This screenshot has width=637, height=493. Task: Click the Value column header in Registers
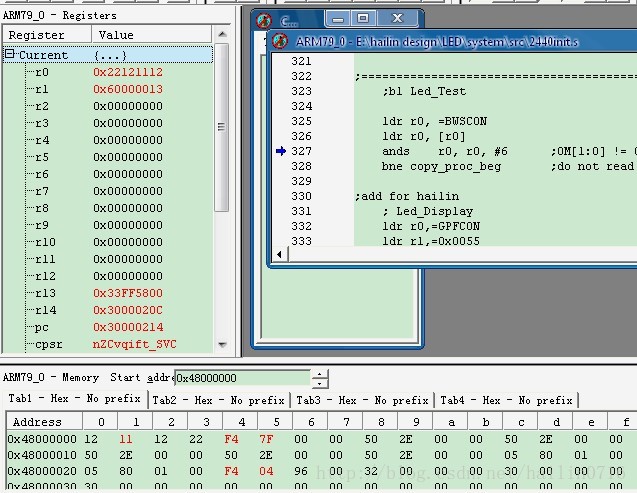click(x=116, y=35)
